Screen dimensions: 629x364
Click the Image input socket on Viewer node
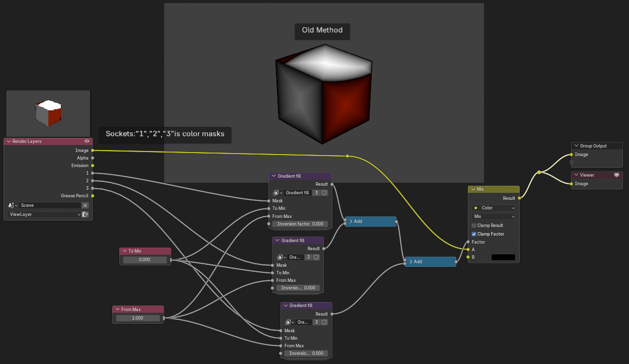[572, 184]
